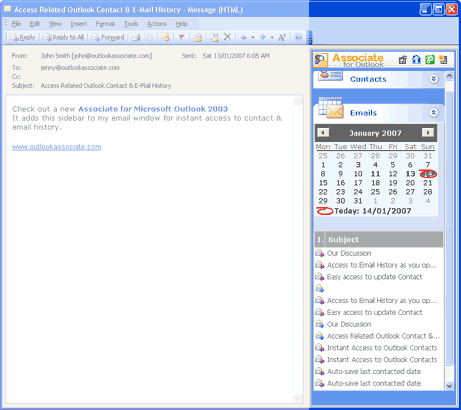Image resolution: width=461 pixels, height=410 pixels.
Task: Click jenny@outlookassociate.com in To field
Action: (x=80, y=68)
